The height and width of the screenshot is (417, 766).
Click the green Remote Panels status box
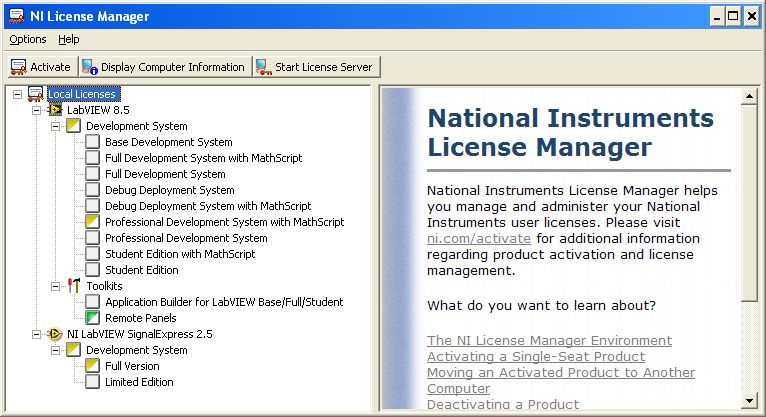(x=92, y=318)
